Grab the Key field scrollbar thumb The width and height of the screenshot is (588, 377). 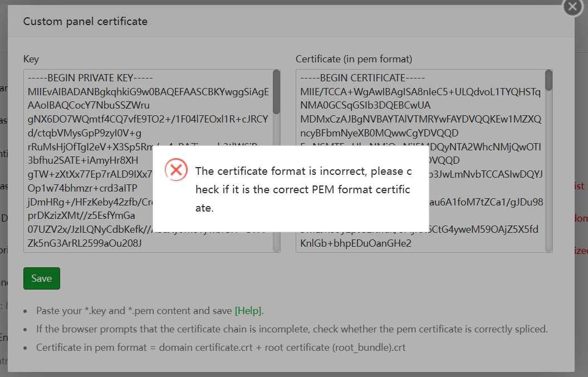point(276,91)
